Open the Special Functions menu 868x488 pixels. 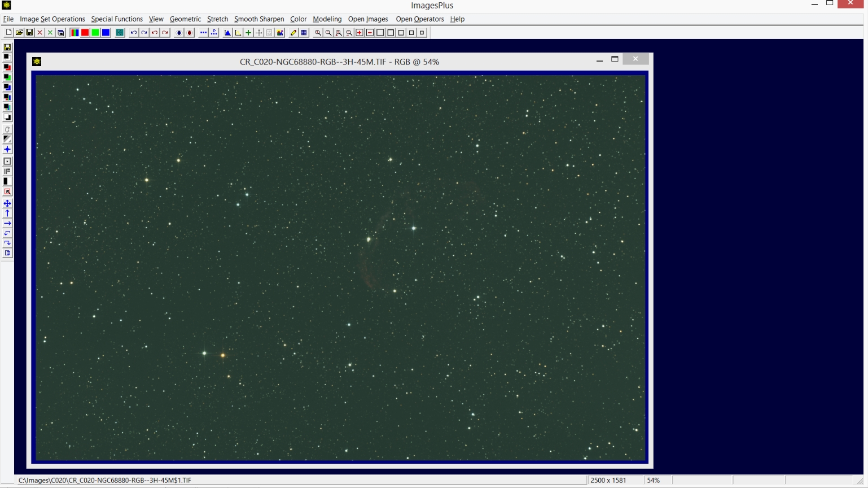pos(117,19)
